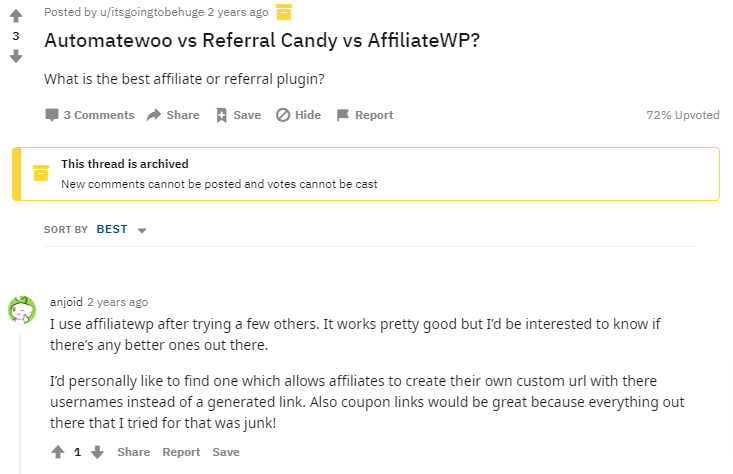Screen dimensions: 733x474
Task: Report the post
Action: coord(364,115)
